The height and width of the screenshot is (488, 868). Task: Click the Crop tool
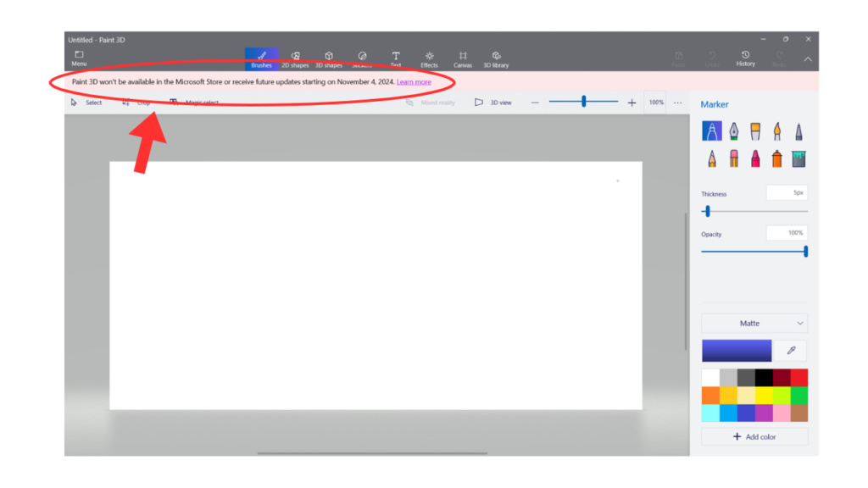(136, 103)
